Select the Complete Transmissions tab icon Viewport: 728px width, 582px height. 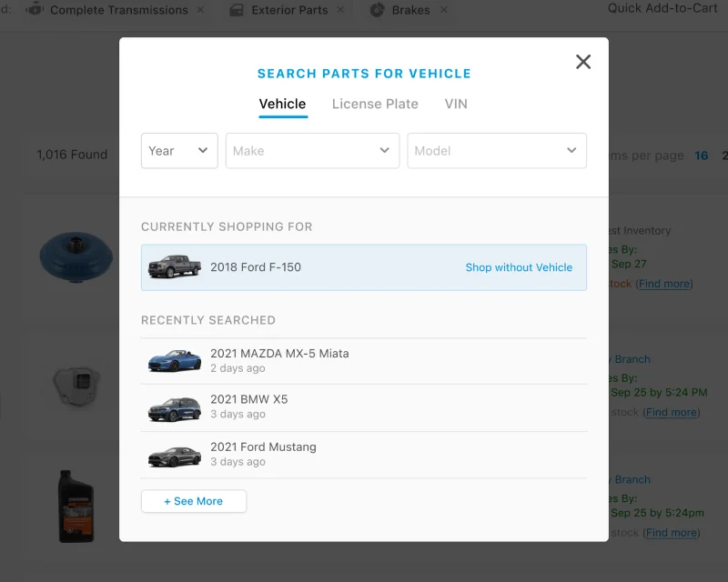(36, 10)
